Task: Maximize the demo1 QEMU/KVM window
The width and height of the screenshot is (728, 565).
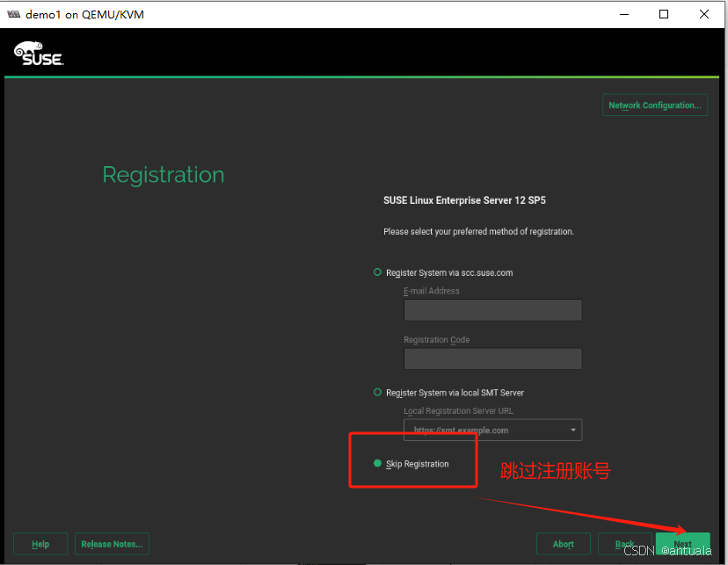Action: (664, 14)
